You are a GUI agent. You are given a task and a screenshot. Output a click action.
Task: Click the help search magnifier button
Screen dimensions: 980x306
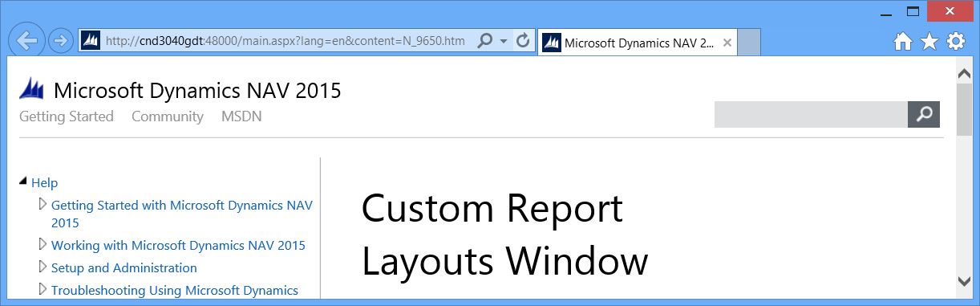pos(924,114)
